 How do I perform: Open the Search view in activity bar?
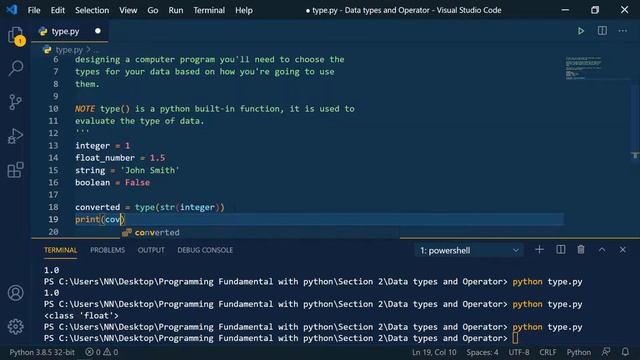[16, 68]
